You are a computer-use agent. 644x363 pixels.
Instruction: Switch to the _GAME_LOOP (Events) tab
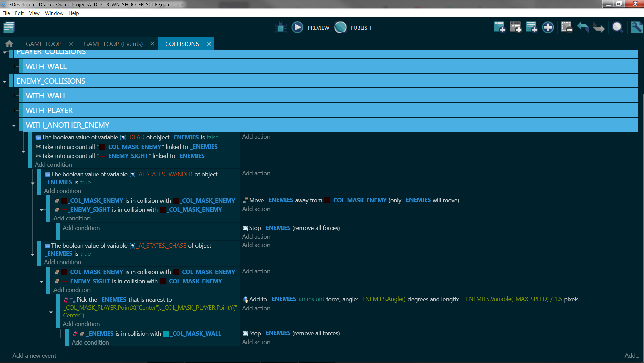[113, 44]
